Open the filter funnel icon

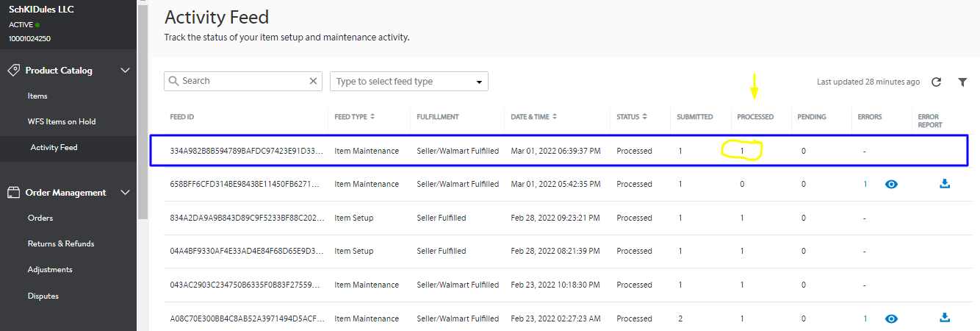coord(962,82)
